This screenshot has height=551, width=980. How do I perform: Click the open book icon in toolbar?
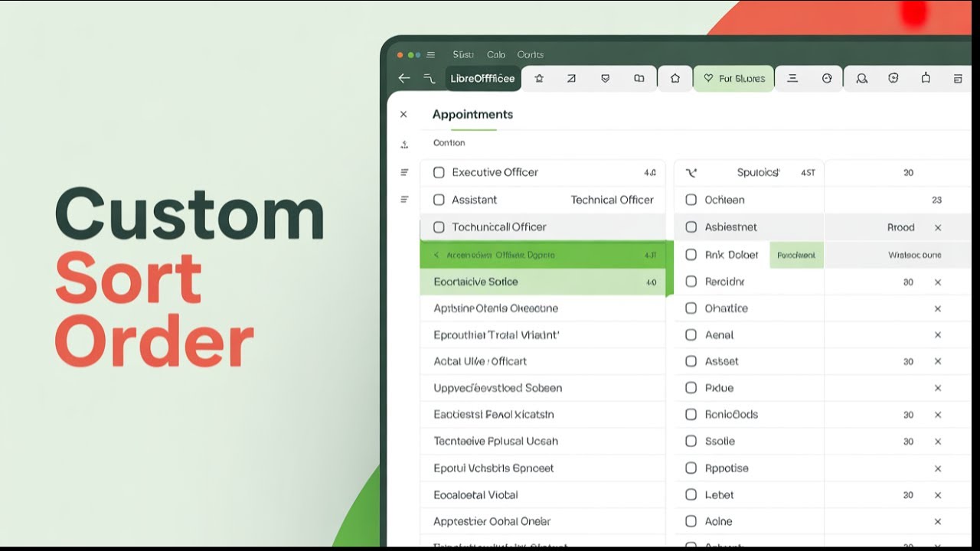[x=639, y=78]
